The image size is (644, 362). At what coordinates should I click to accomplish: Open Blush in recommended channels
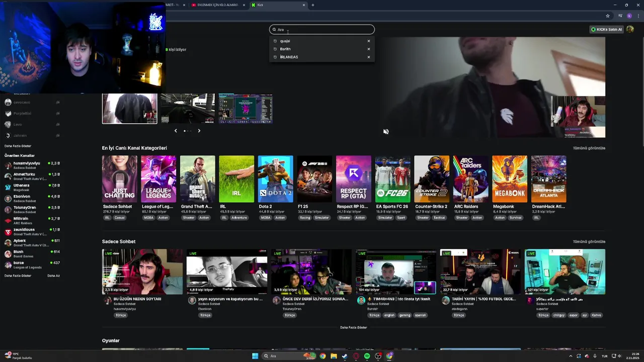coord(32,254)
